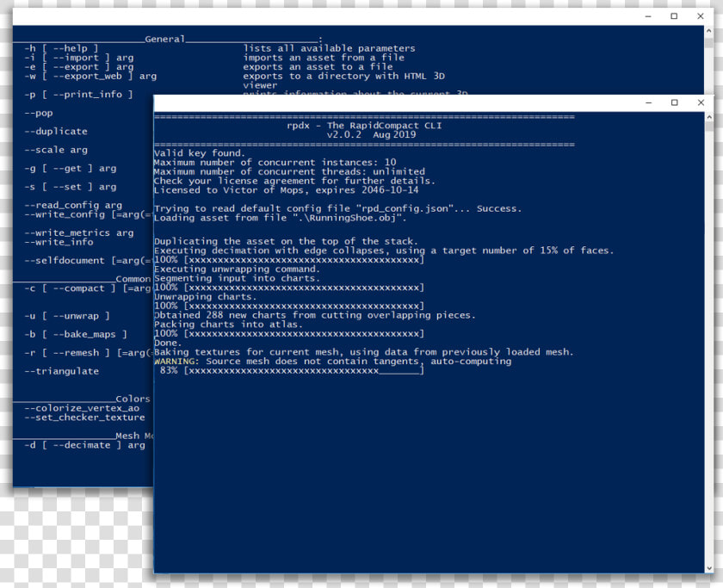Click the yellow 'WARNING:' text
The width and height of the screenshot is (723, 588).
coord(176,361)
